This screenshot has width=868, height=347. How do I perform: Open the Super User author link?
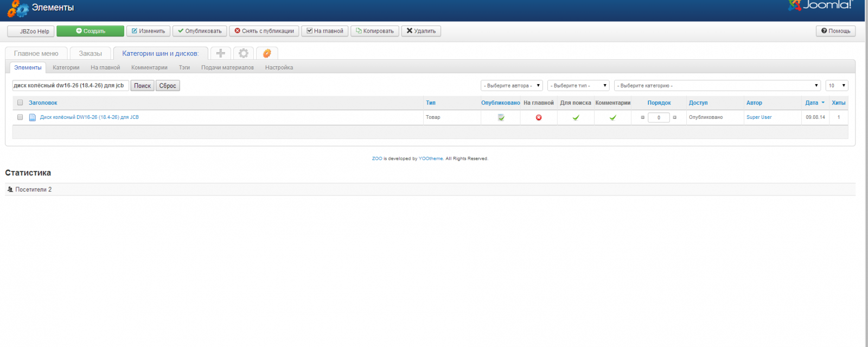[758, 117]
